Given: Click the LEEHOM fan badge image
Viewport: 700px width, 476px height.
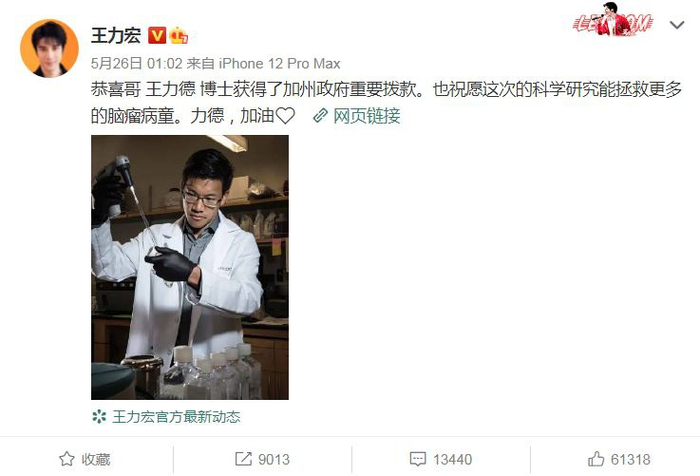Looking at the screenshot, I should pyautogui.click(x=612, y=20).
